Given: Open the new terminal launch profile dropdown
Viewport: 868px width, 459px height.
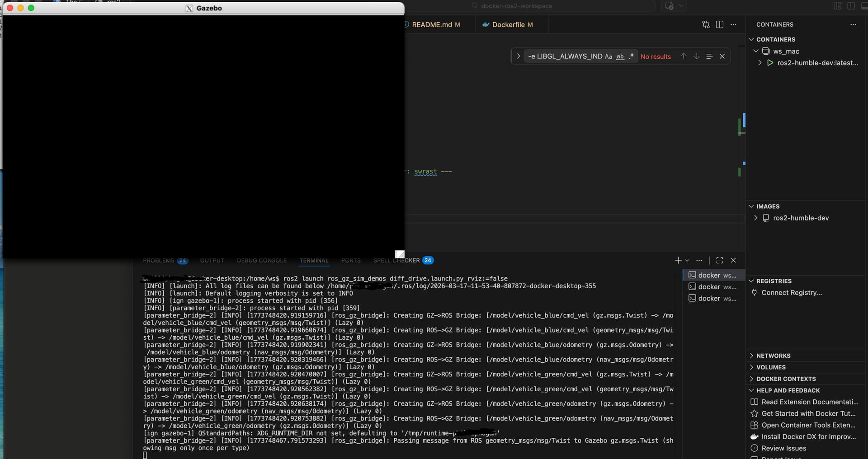Looking at the screenshot, I should [687, 260].
